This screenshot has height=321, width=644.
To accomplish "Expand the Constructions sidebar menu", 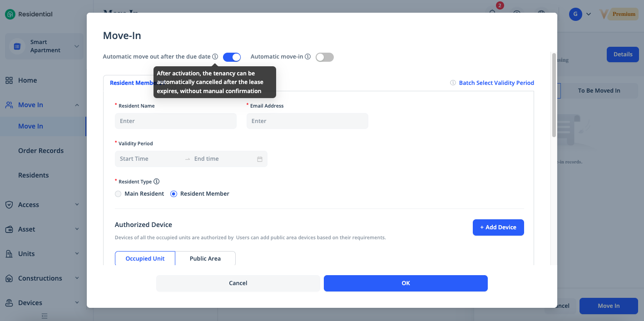I will [x=77, y=278].
